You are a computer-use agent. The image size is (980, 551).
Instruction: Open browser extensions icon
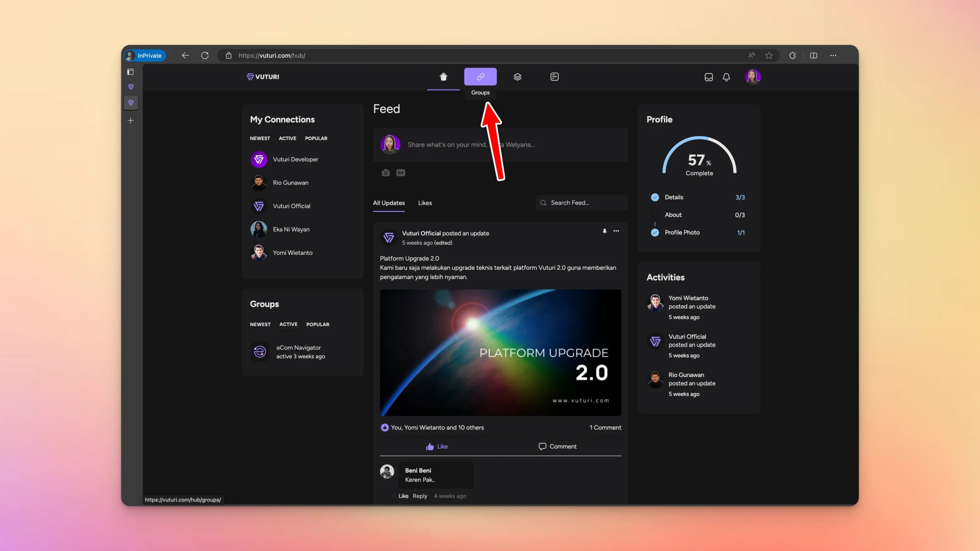pyautogui.click(x=792, y=55)
